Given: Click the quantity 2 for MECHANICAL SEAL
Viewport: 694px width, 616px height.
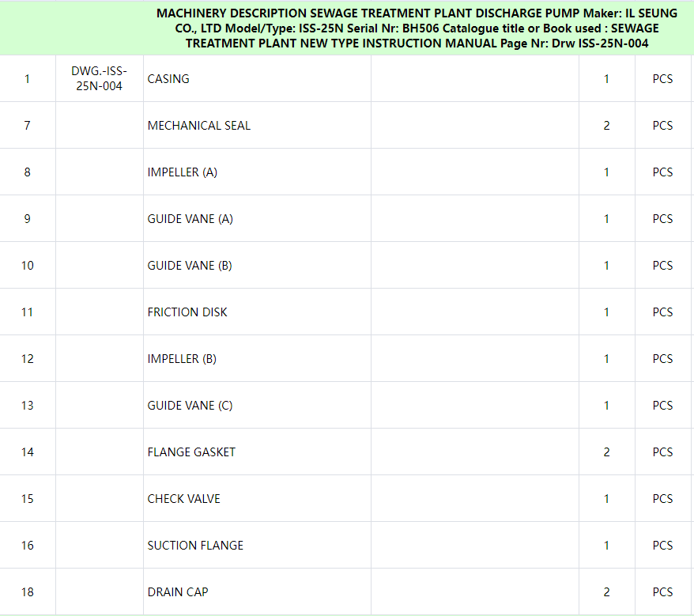Looking at the screenshot, I should 606,126.
